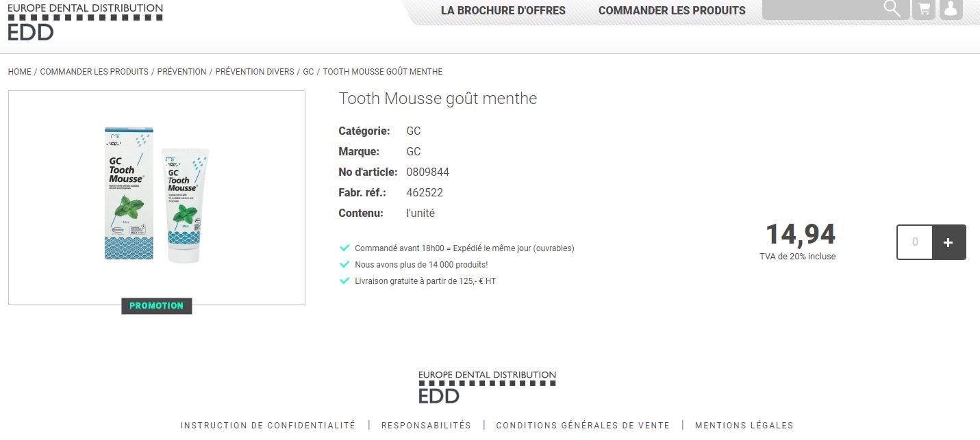
Task: Navigate to Prévention Divers breadcrumb
Action: point(254,72)
